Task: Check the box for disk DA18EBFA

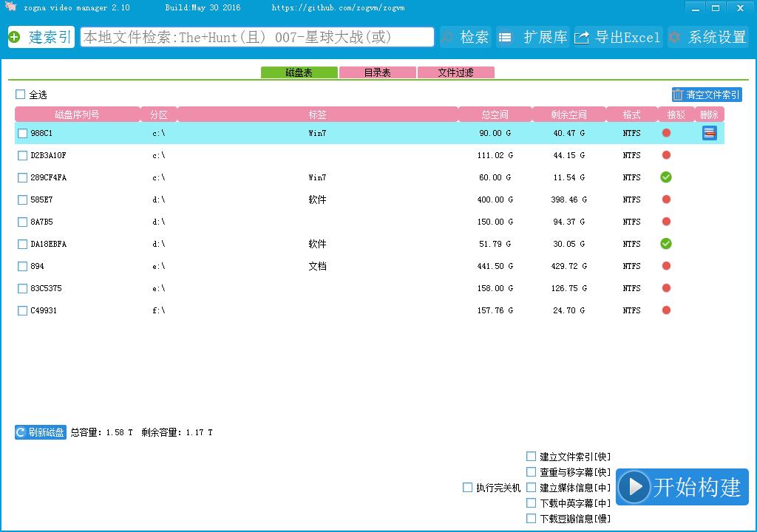Action: [22, 245]
